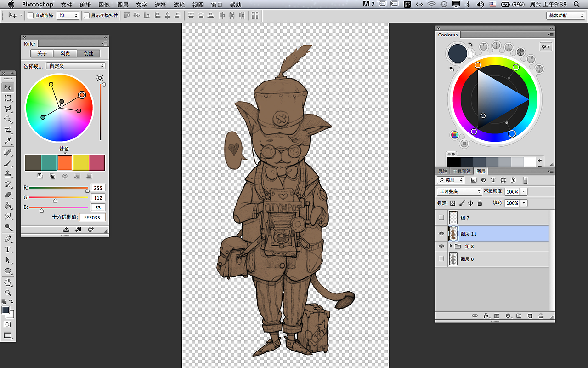Select the Rectangular Marquee tool
This screenshot has height=368, width=588.
[x=8, y=98]
